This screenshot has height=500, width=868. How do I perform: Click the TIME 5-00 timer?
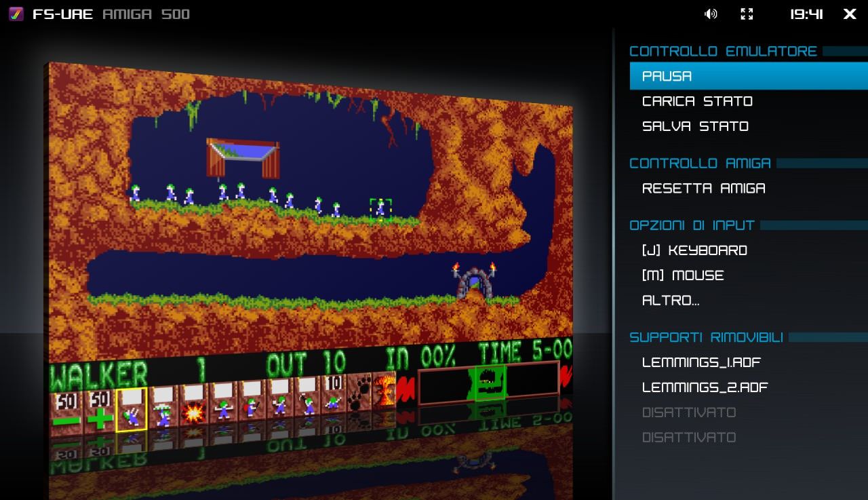tap(525, 352)
